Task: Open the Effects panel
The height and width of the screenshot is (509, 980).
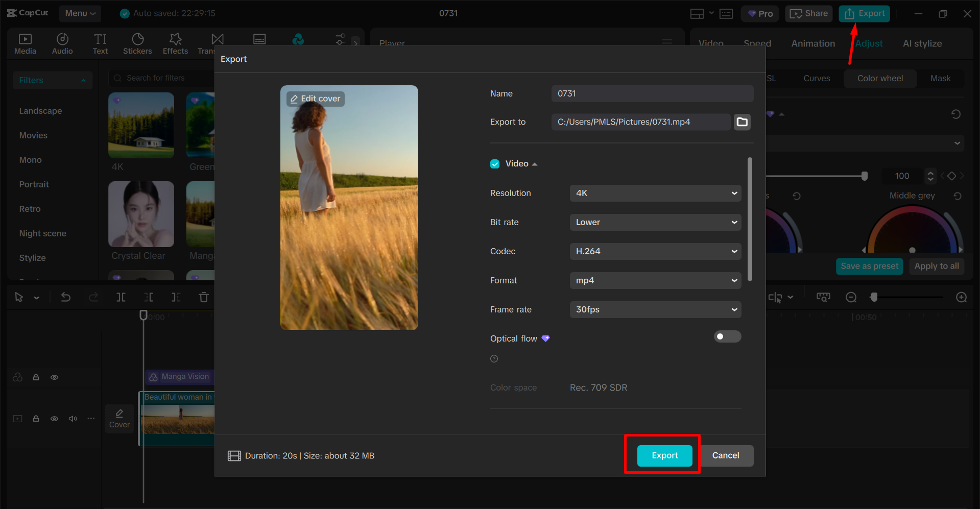Action: 175,43
